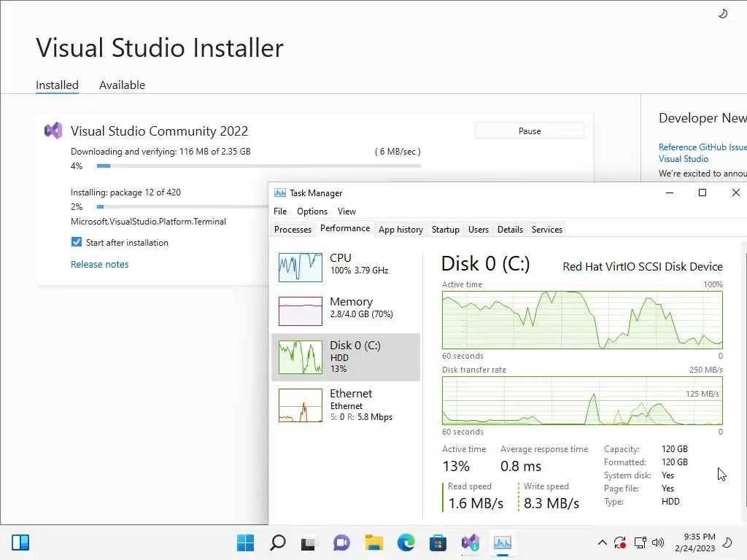Switch to Visual Studio Installer taskbar icon
This screenshot has width=747, height=560.
[471, 542]
